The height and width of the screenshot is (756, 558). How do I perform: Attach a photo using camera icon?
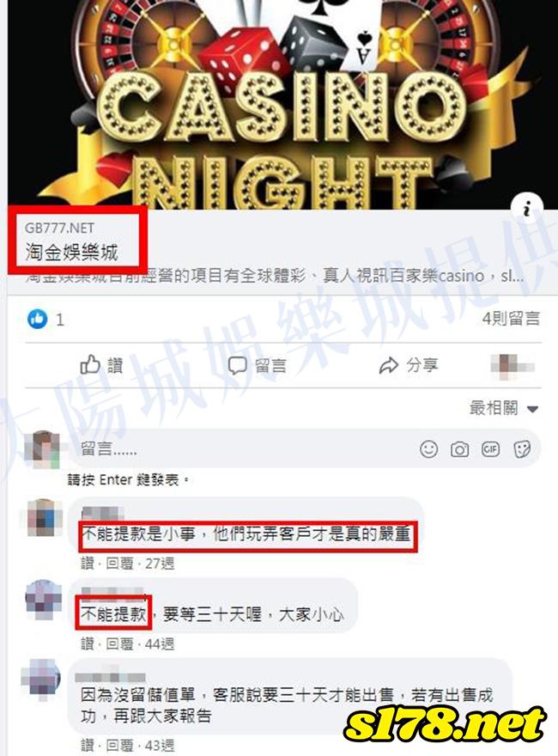click(459, 449)
